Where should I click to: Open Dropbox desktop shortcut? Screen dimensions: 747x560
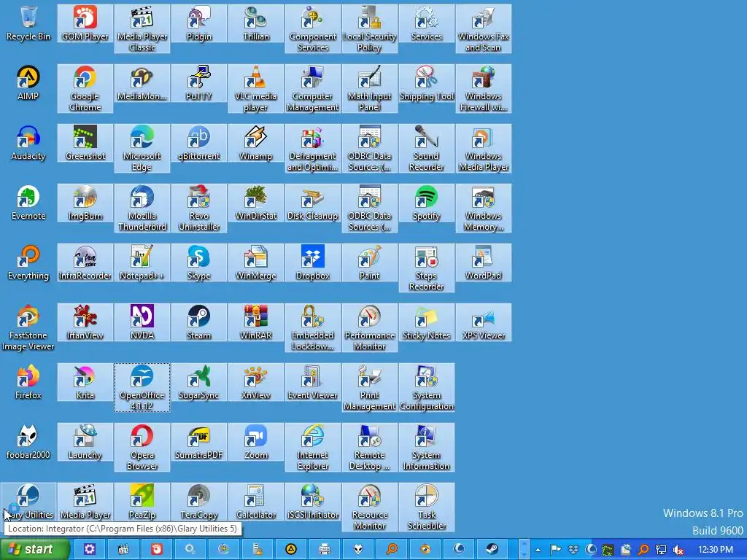tap(312, 262)
